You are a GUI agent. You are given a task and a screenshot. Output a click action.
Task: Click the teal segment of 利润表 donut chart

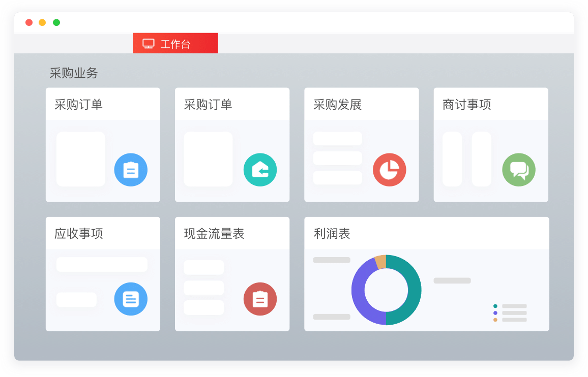tap(414, 291)
